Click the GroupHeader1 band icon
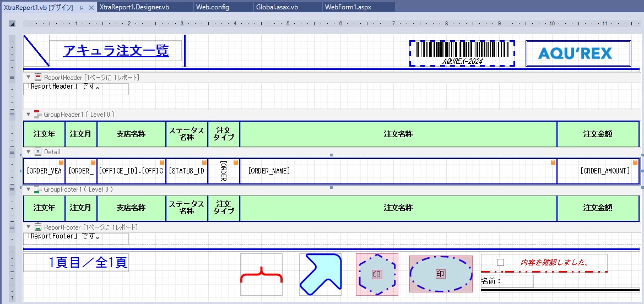This screenshot has width=644, height=304. coord(38,115)
